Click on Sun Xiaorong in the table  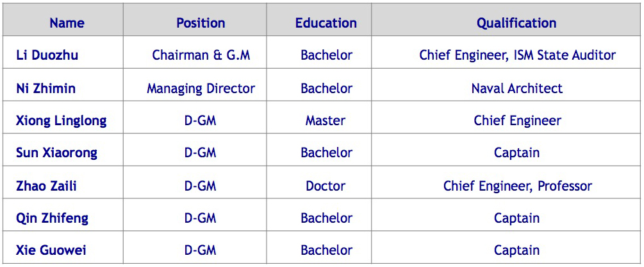[x=56, y=153]
